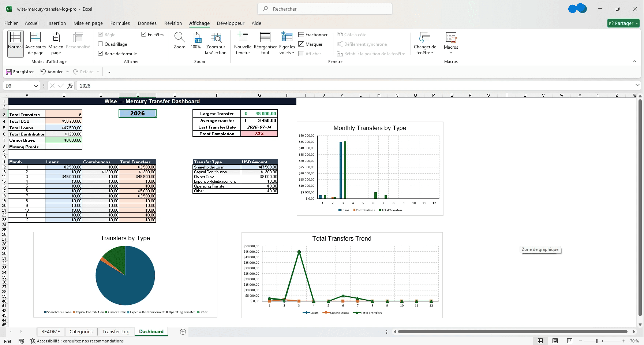Add a new sheet with plus icon
This screenshot has height=345, width=644.
(x=183, y=332)
